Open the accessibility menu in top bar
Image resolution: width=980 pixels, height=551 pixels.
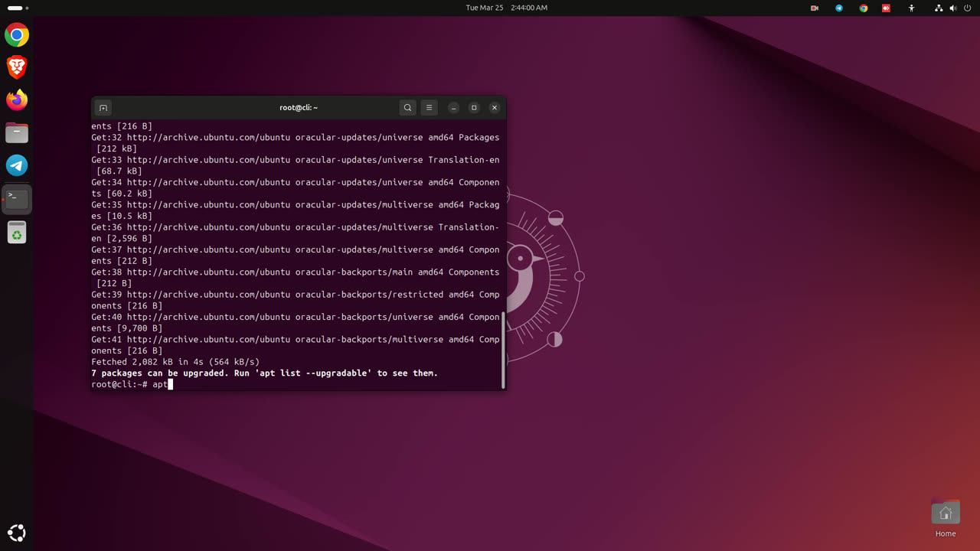pos(911,8)
